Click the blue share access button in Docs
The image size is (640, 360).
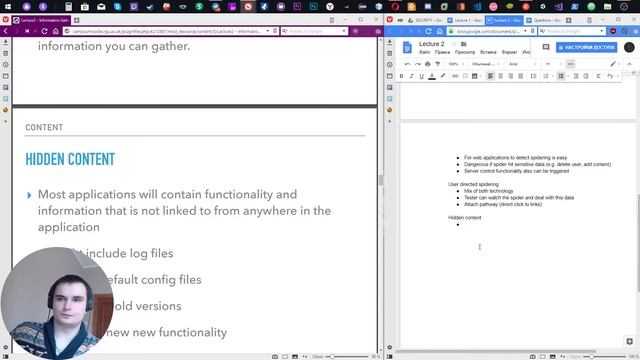tap(587, 47)
